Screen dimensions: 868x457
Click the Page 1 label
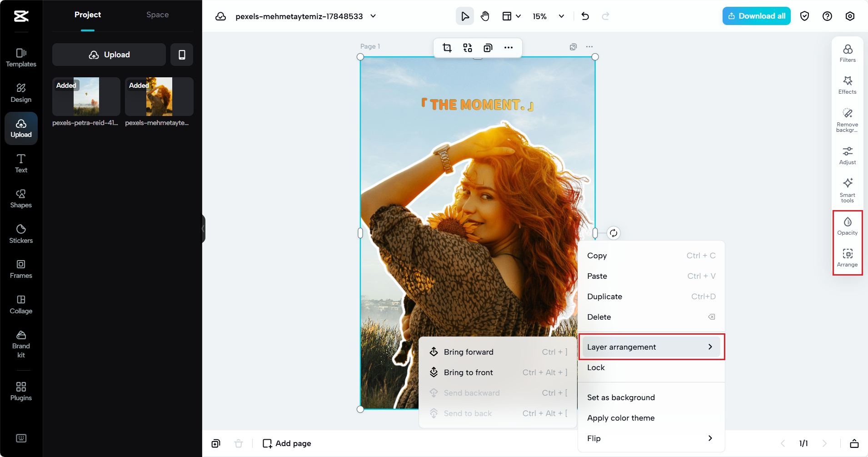tap(370, 46)
